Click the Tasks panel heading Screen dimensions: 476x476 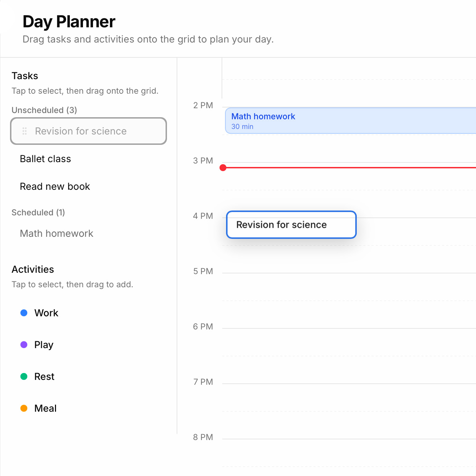[25, 76]
